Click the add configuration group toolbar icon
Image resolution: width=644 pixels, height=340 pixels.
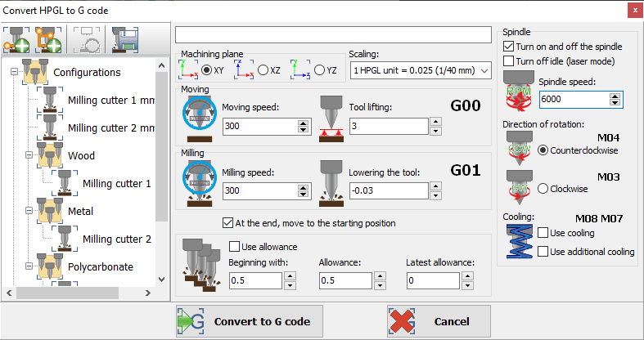(48, 40)
